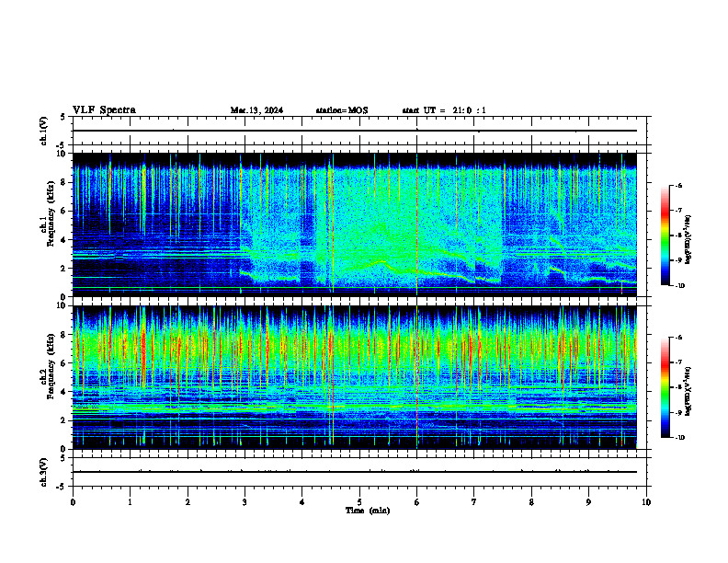Select the ch.1 "Frequency (kHz)" axis label
Image resolution: width=728 pixels, height=563 pixels.
(51, 213)
